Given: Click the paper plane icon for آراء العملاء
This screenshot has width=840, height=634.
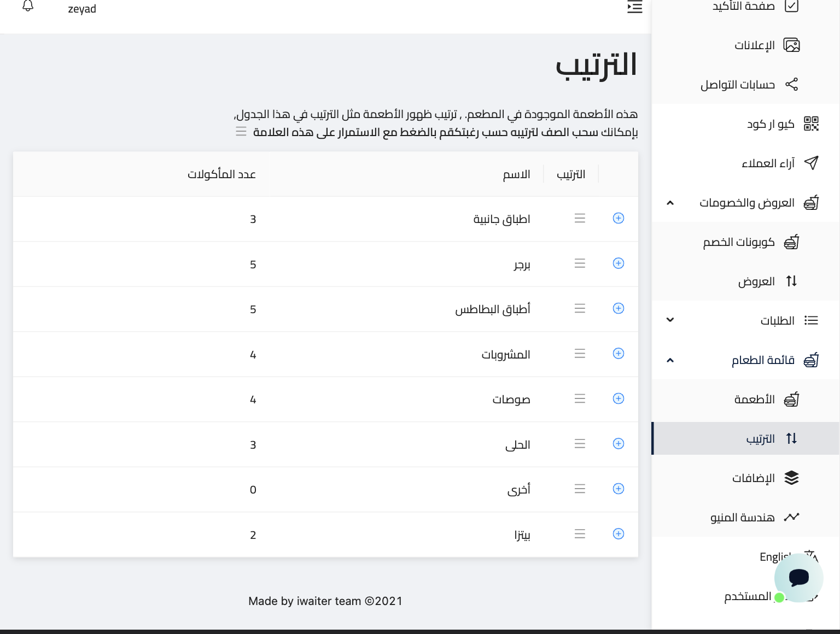Looking at the screenshot, I should click(x=811, y=163).
